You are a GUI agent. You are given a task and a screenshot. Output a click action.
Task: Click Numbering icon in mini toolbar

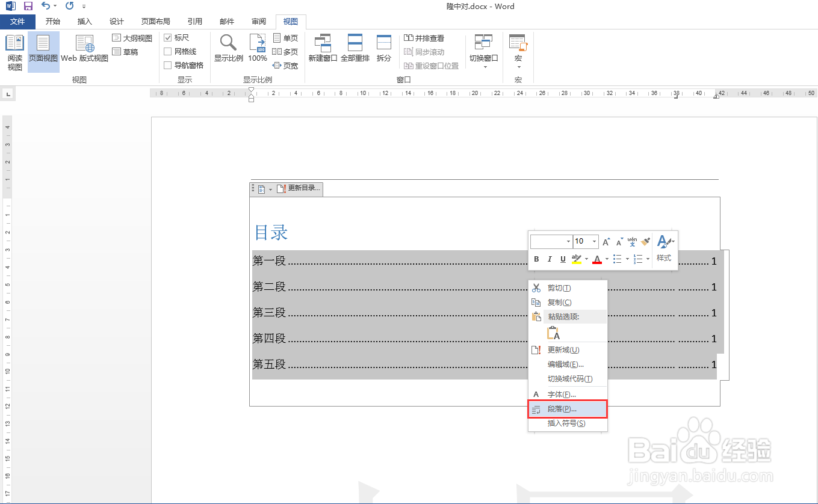[x=639, y=259]
